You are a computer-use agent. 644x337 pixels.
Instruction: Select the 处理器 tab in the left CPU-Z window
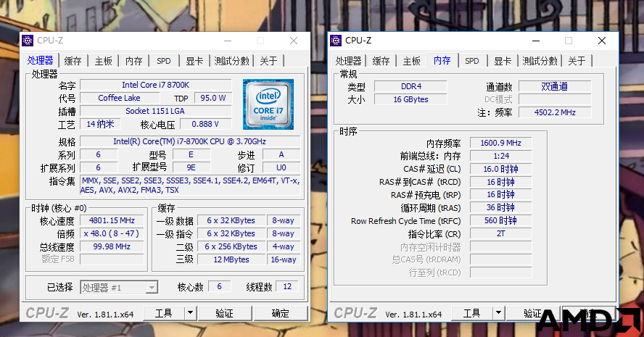(x=41, y=60)
